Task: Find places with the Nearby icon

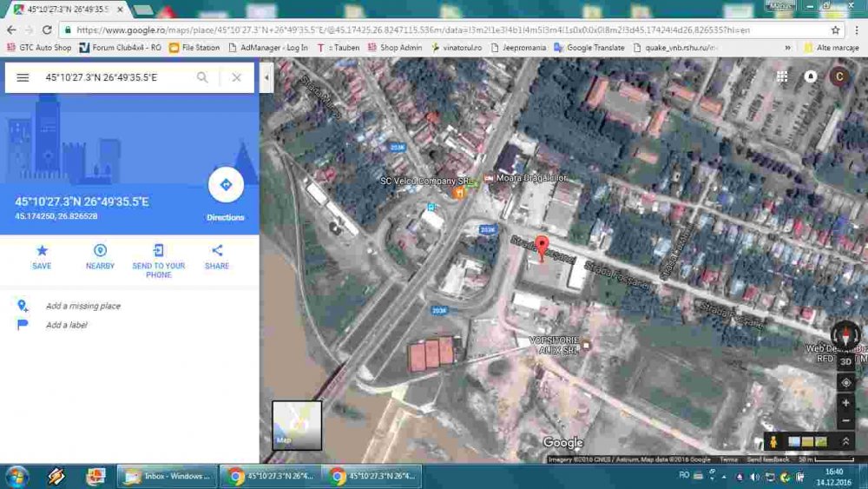Action: click(x=100, y=257)
